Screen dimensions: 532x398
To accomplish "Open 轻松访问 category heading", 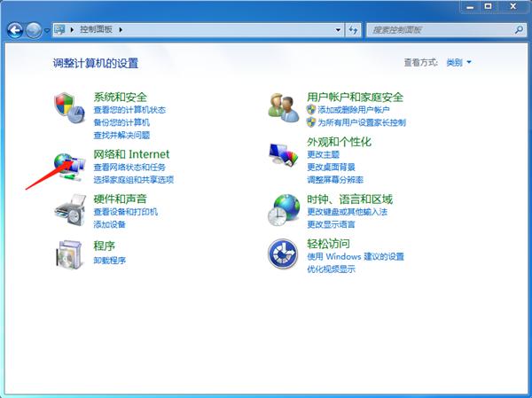I will point(328,244).
